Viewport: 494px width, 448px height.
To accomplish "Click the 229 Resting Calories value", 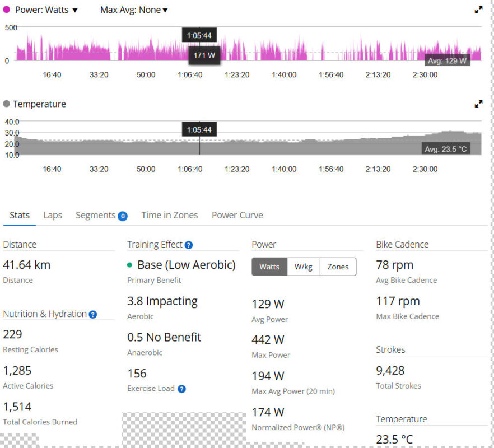I will pos(12,334).
